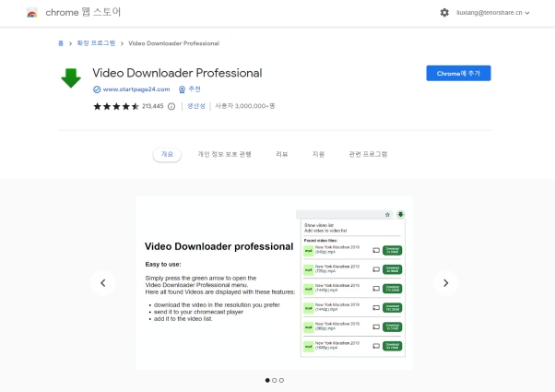Click the Video Downloader professional screenshot slide
Viewport: 555px width, 392px height.
point(275,283)
